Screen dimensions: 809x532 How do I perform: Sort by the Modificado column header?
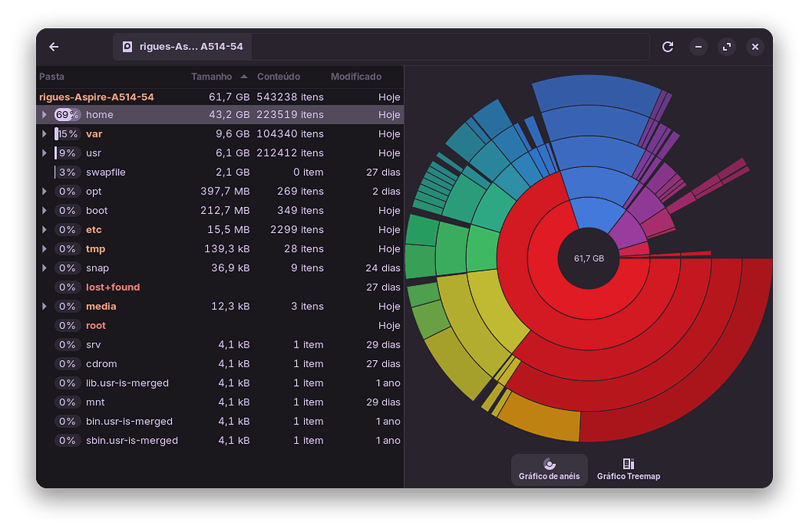coord(356,77)
